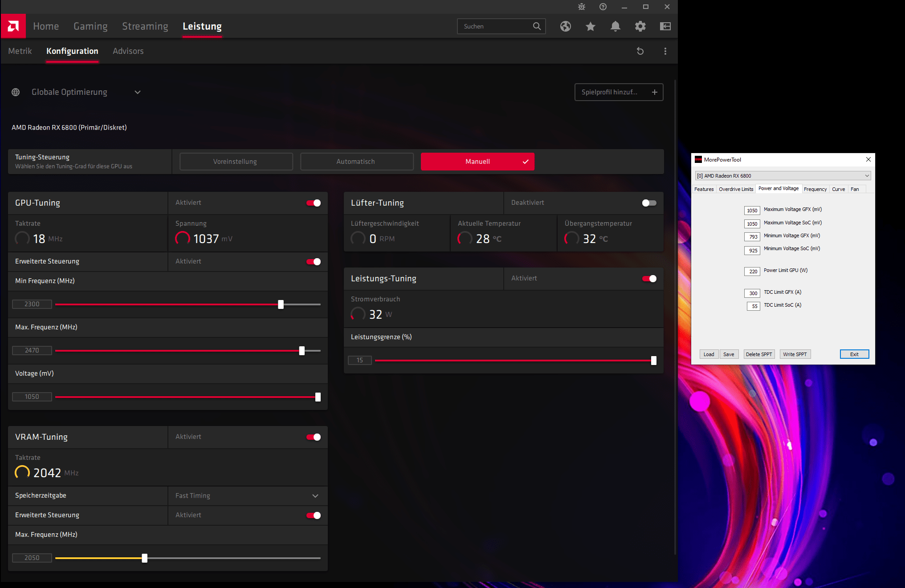Maximize the AMD Software window

click(646, 7)
